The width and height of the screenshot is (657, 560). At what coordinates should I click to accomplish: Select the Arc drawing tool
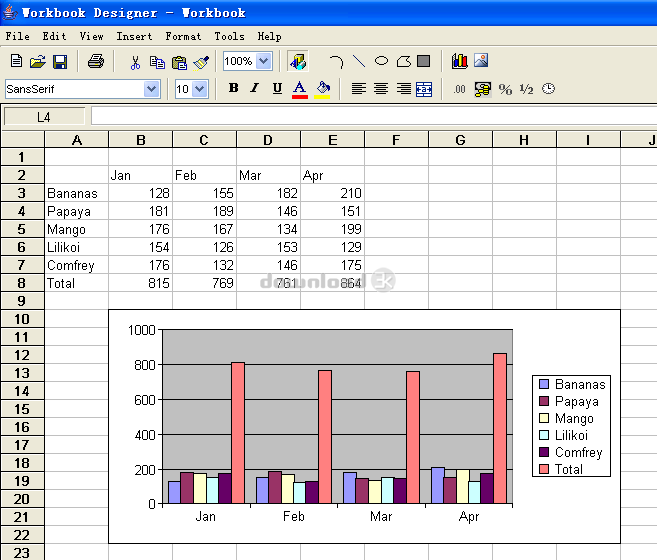point(336,62)
